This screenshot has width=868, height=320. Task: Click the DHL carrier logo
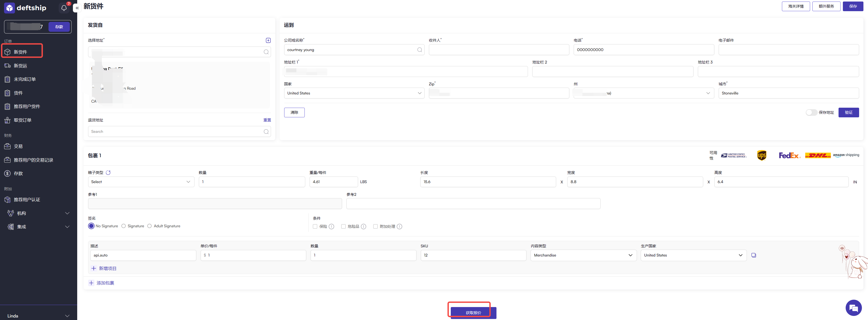pos(818,155)
